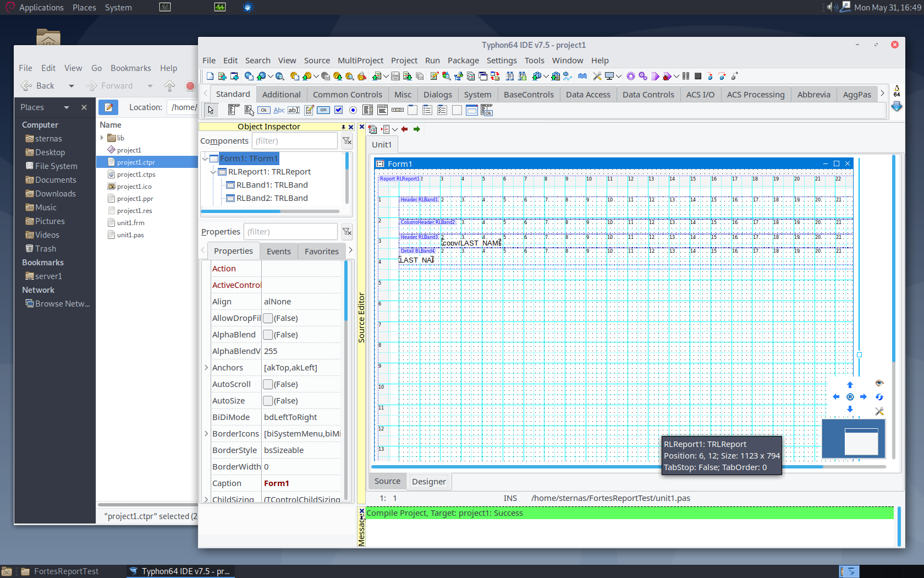Select the pointer selection tool in the palette
The image size is (924, 578).
click(211, 110)
